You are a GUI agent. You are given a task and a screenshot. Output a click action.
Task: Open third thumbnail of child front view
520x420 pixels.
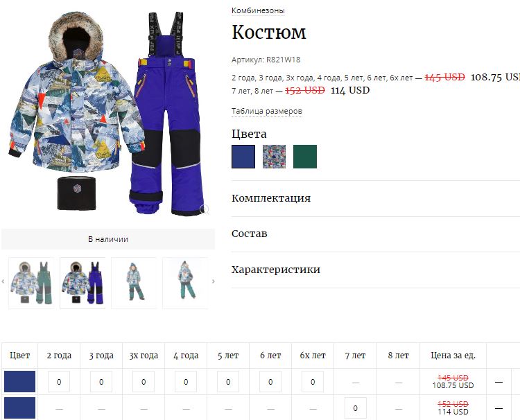pyautogui.click(x=134, y=283)
